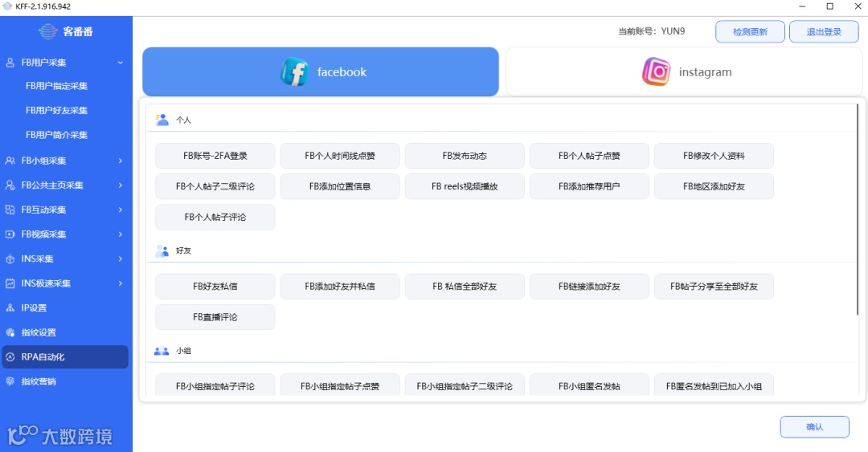Click the FB小组采集 group icon
Viewport: 868px width, 452px height.
[x=10, y=161]
